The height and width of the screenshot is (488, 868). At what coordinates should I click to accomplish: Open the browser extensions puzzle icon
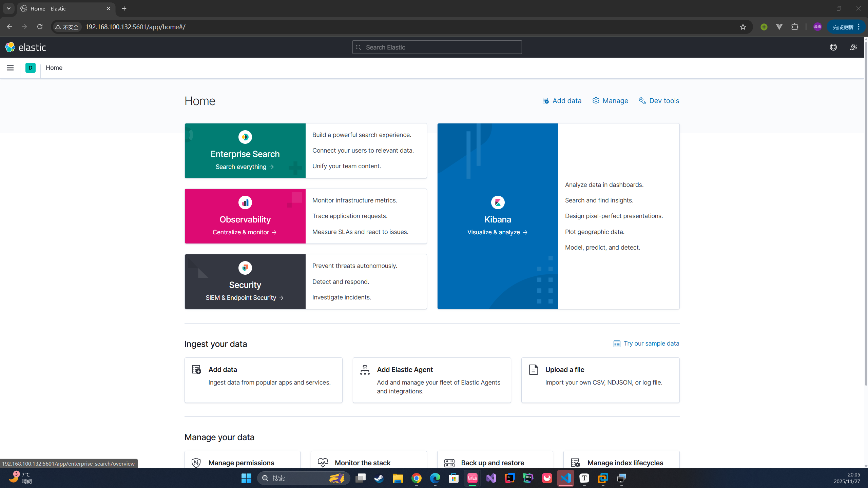click(794, 27)
